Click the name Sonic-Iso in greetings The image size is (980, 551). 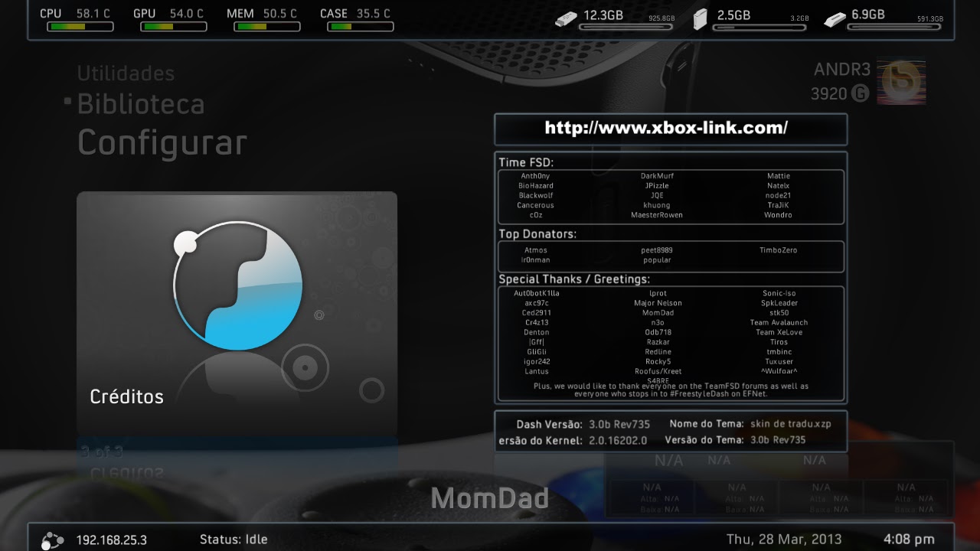click(x=779, y=294)
